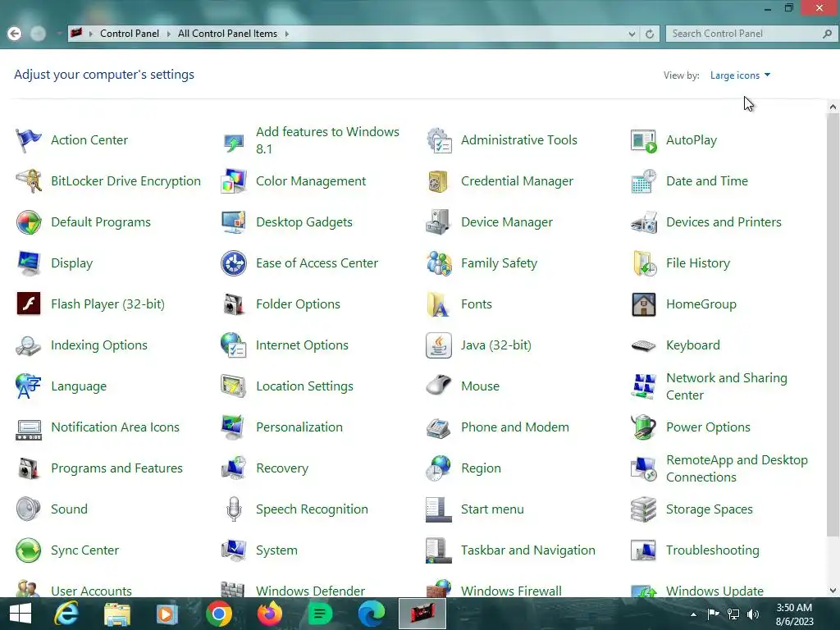
Task: Click the Display monitor icon
Action: 29,263
